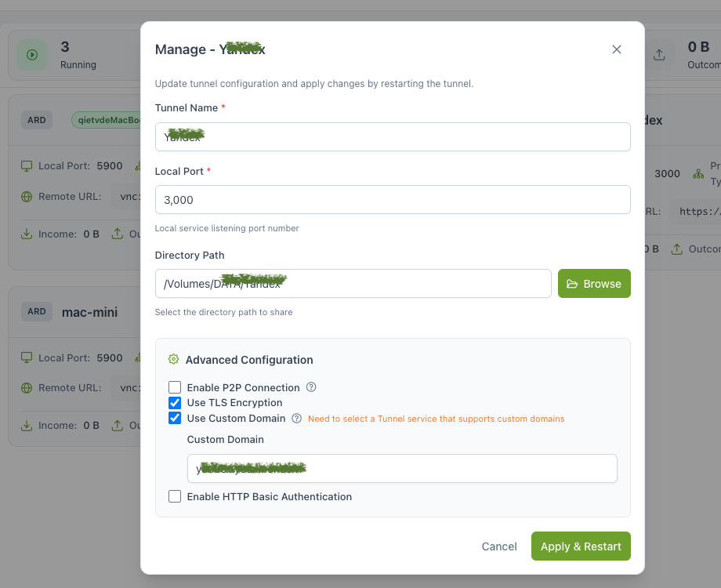Apply changes and restart the tunnel
The width and height of the screenshot is (721, 588).
pyautogui.click(x=581, y=546)
